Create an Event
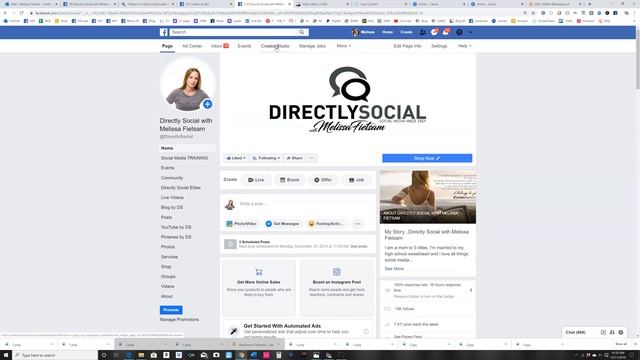 pyautogui.click(x=289, y=180)
